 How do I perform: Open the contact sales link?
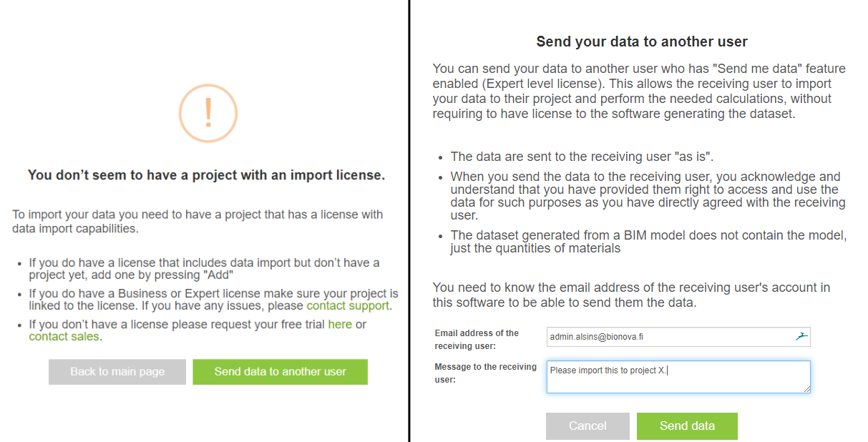[64, 336]
